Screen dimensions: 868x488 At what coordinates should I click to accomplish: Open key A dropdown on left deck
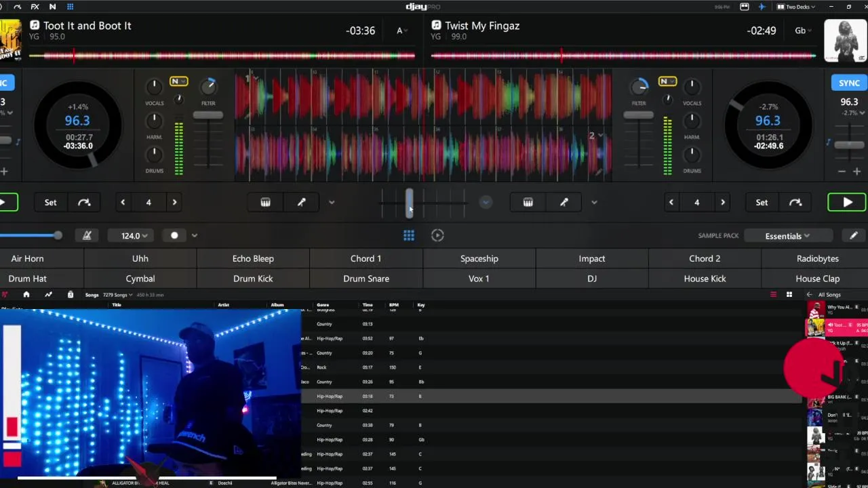tap(402, 30)
